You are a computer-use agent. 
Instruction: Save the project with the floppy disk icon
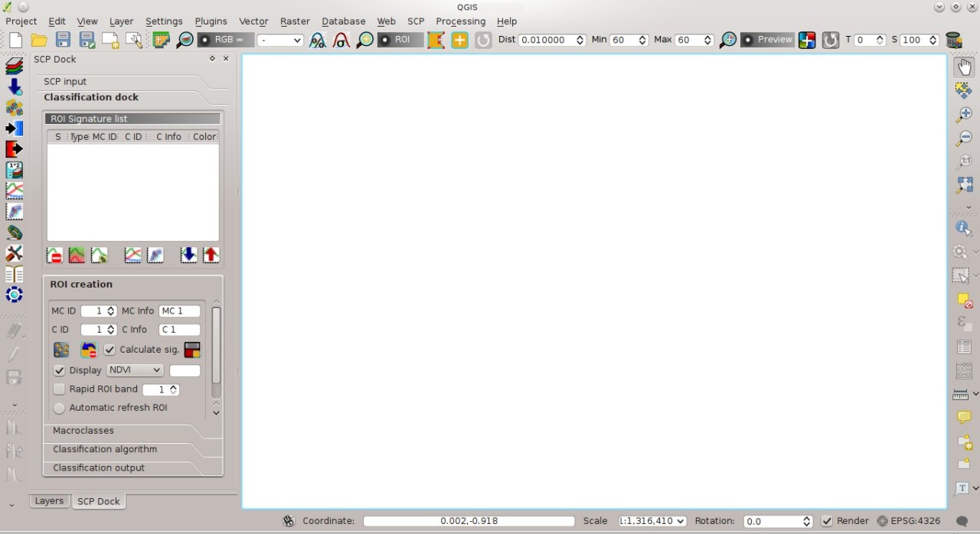pyautogui.click(x=63, y=40)
